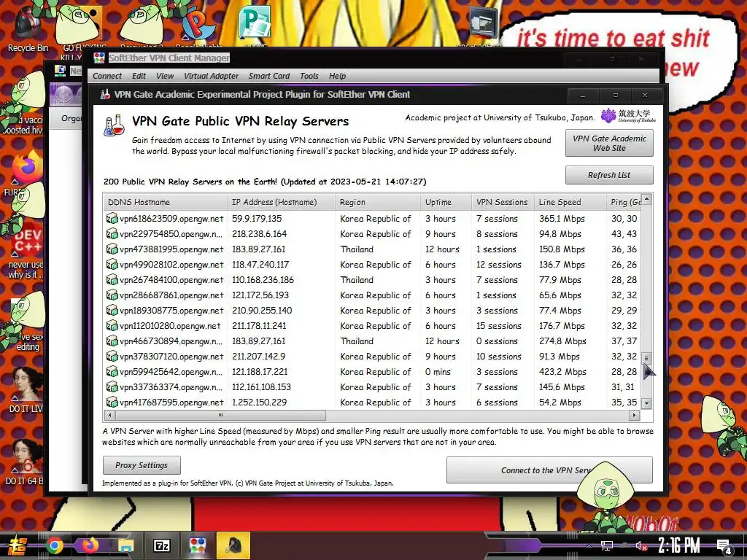
Task: Select server icon for vpn378307120.opengw.net
Action: click(x=112, y=356)
